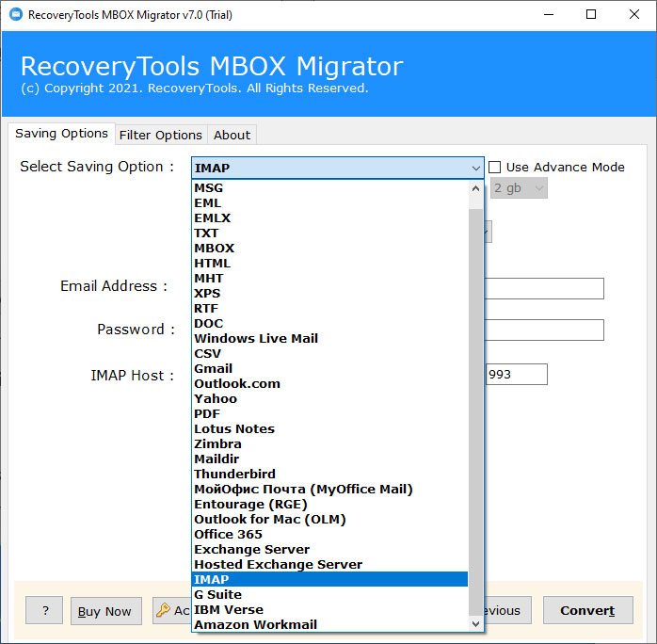Select CSV saving option
Viewport: 657px width, 644px height.
click(329, 354)
